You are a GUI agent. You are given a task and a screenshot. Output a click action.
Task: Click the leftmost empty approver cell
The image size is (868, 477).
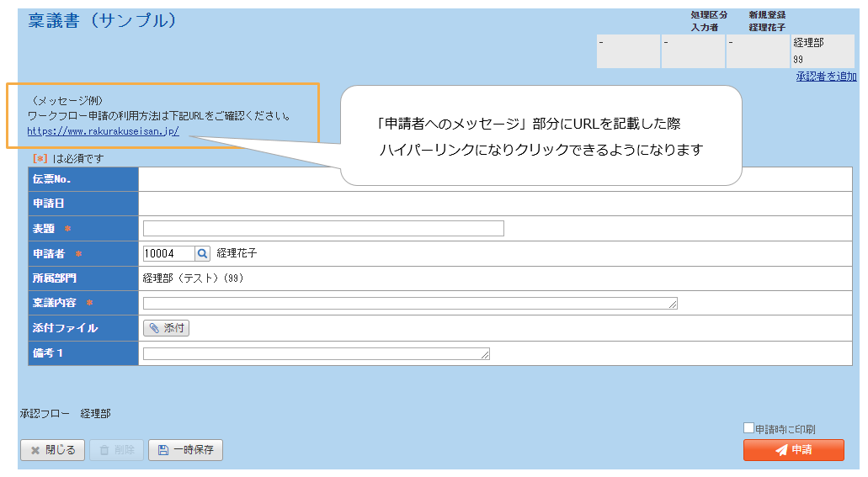click(628, 51)
